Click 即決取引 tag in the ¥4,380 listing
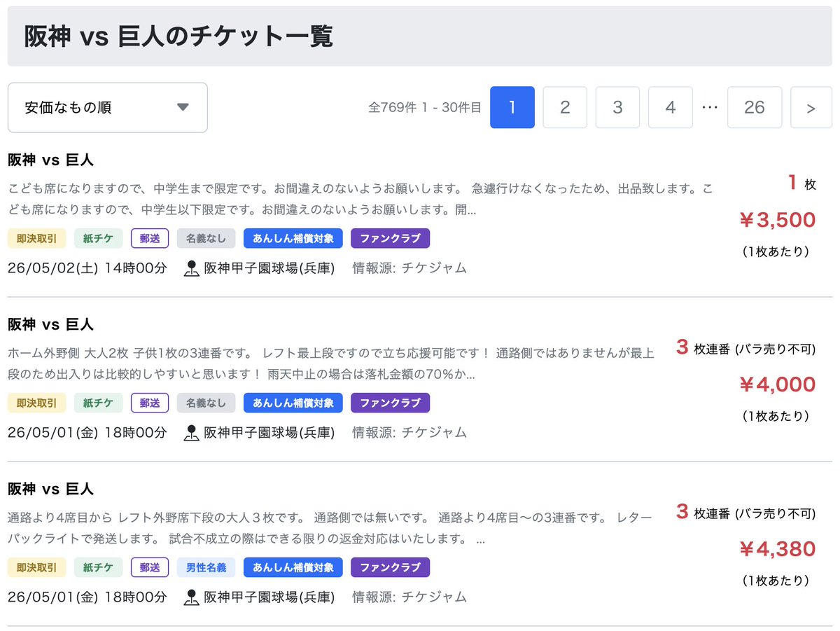840x631 pixels. click(x=36, y=567)
